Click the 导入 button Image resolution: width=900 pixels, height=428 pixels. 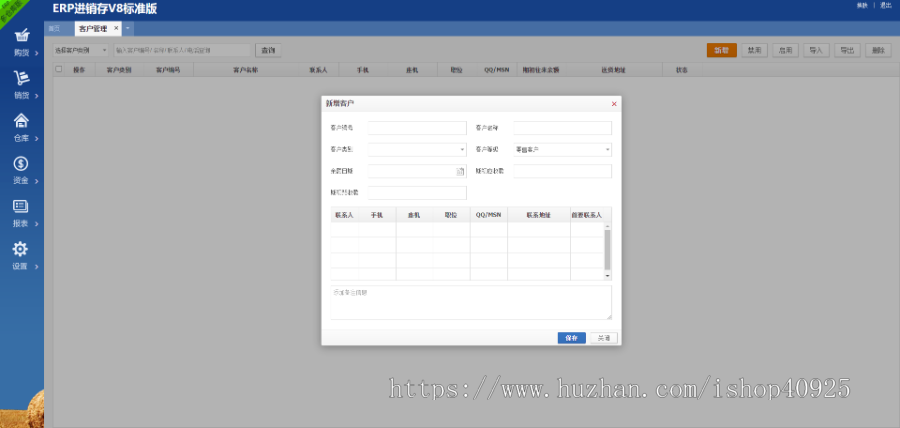[x=816, y=50]
